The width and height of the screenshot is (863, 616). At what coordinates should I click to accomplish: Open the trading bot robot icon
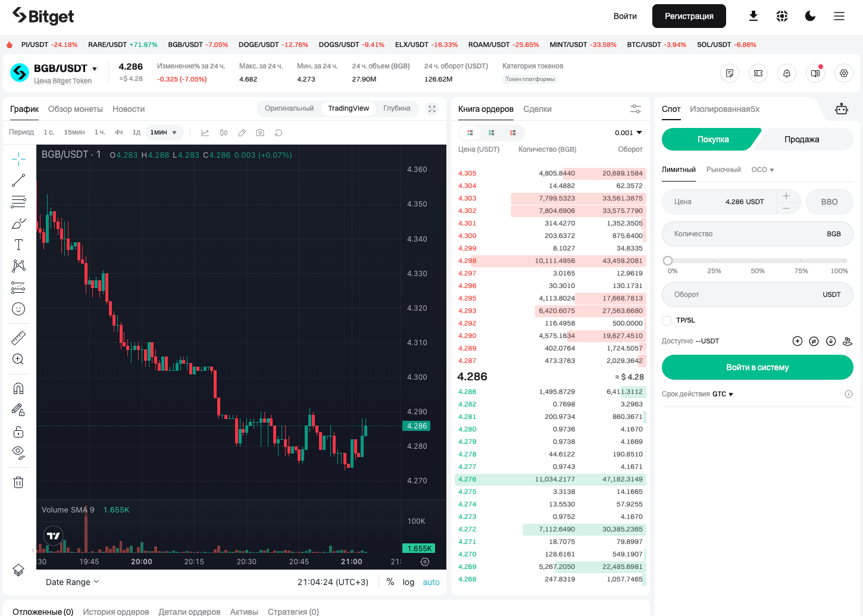[842, 109]
